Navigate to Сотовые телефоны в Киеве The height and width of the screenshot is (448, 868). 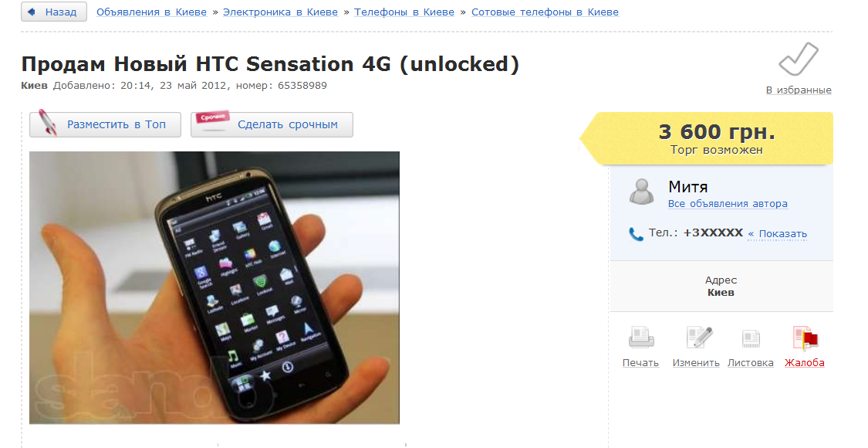[545, 12]
